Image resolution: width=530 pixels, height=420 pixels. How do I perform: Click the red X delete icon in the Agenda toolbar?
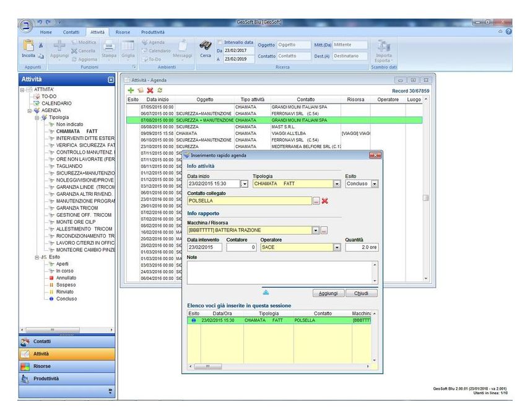coord(150,90)
